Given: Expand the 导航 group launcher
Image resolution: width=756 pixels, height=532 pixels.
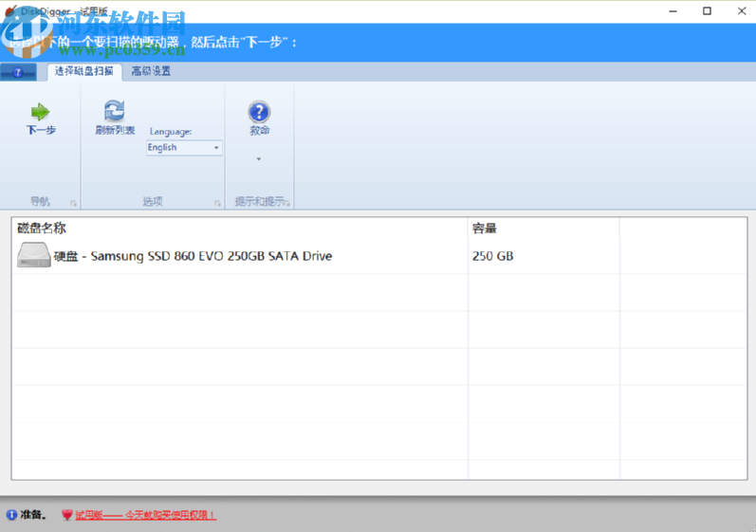Looking at the screenshot, I should pyautogui.click(x=73, y=203).
